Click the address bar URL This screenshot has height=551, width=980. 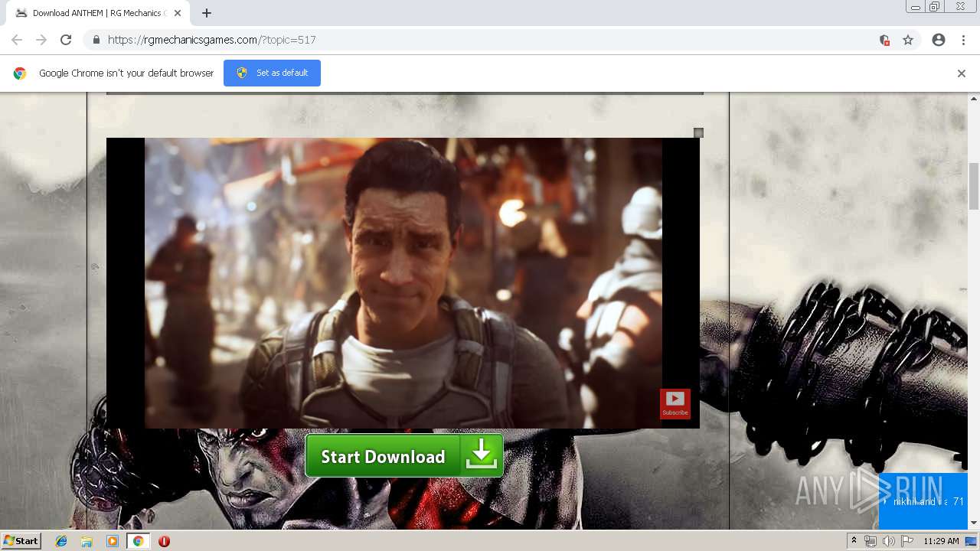pyautogui.click(x=211, y=40)
